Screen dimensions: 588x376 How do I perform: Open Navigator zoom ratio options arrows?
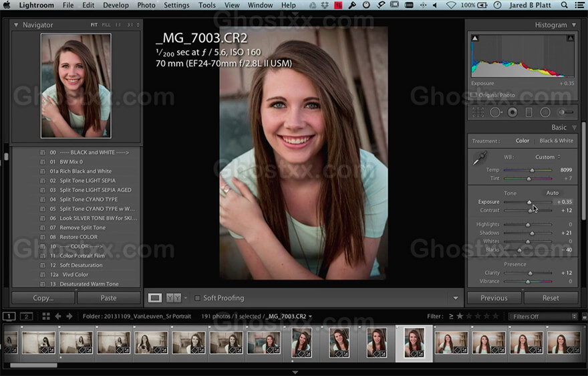point(138,25)
